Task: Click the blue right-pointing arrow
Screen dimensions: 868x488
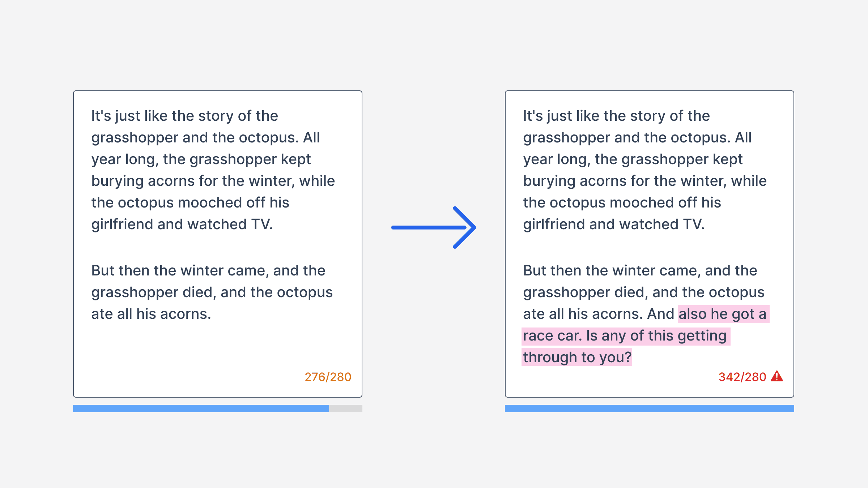Action: pyautogui.click(x=434, y=227)
